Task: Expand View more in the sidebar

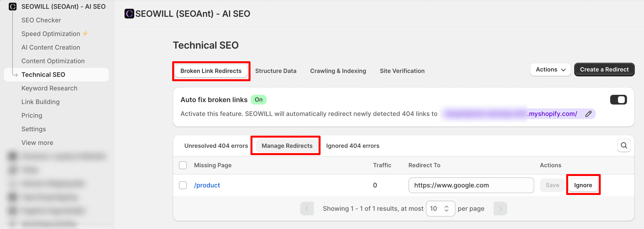Action: click(x=37, y=142)
